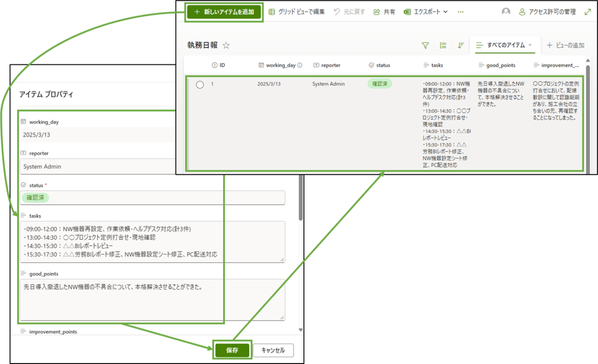Click the reporter field System Admin in form

pyautogui.click(x=98, y=167)
